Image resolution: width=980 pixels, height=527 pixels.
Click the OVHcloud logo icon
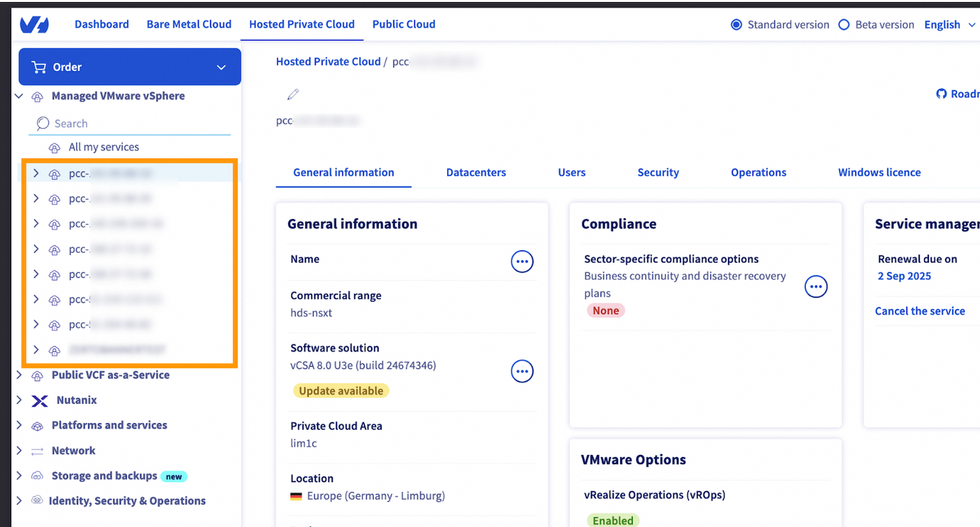34,24
